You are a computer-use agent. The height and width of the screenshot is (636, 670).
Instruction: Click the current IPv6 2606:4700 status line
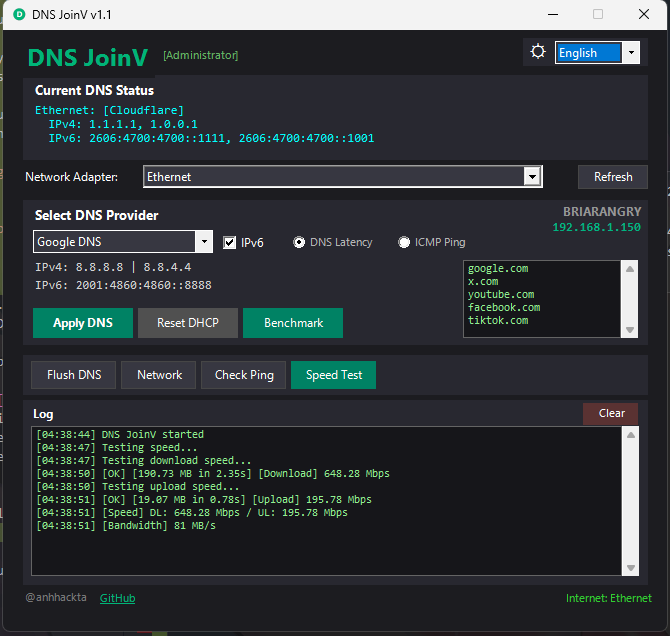coord(211,138)
